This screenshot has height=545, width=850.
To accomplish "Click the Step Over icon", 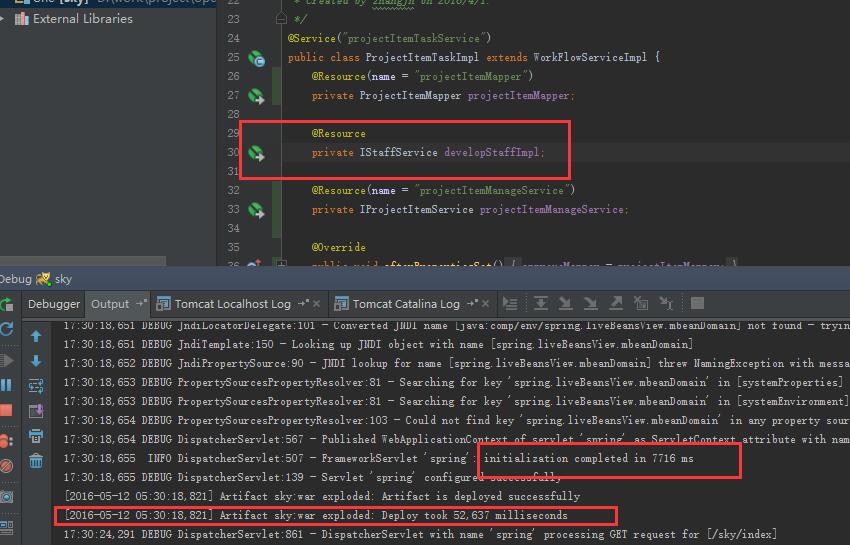I will coord(540,304).
